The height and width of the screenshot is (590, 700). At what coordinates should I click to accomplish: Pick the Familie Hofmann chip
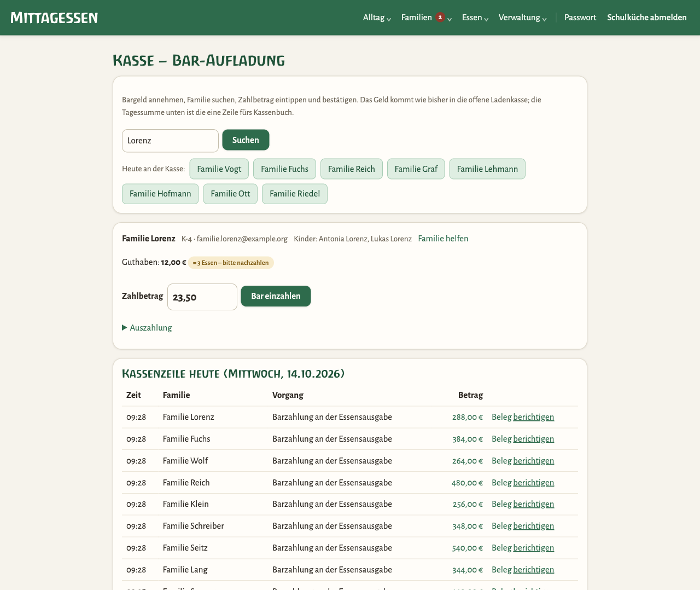click(160, 194)
